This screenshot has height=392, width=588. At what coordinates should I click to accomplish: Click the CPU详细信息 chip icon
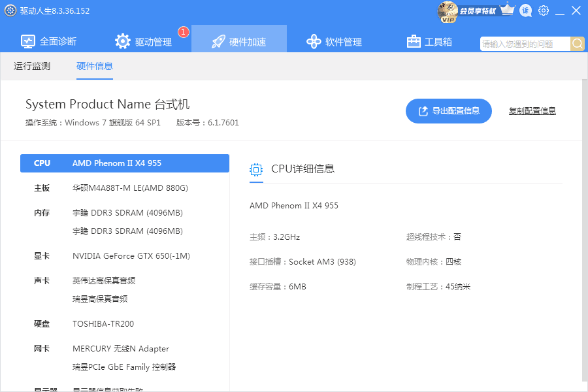click(256, 169)
